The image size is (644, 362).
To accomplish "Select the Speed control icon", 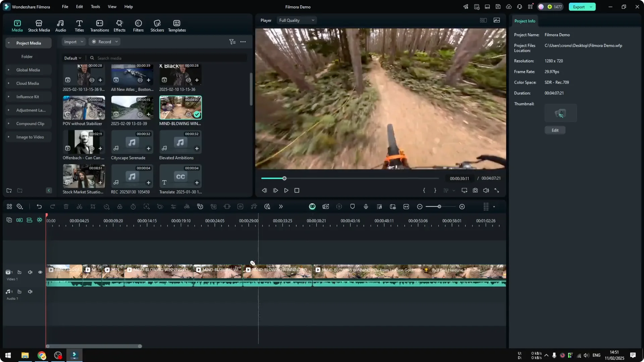I will (107, 206).
